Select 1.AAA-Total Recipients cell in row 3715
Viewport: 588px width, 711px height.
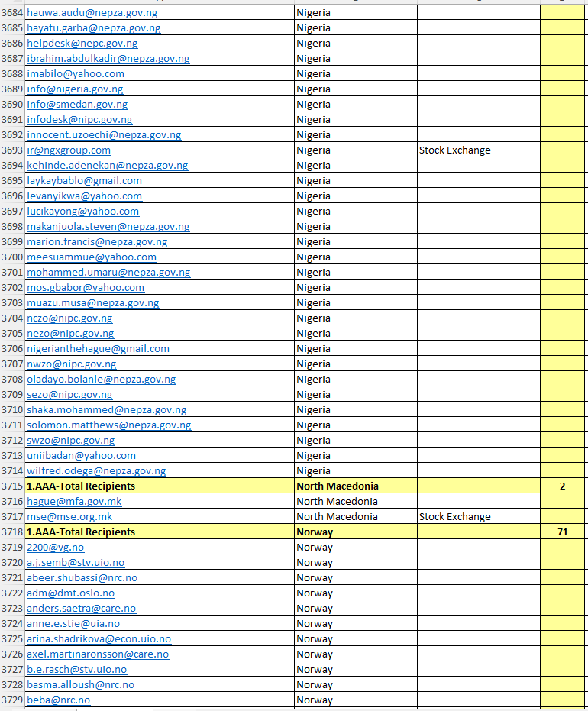click(x=160, y=486)
